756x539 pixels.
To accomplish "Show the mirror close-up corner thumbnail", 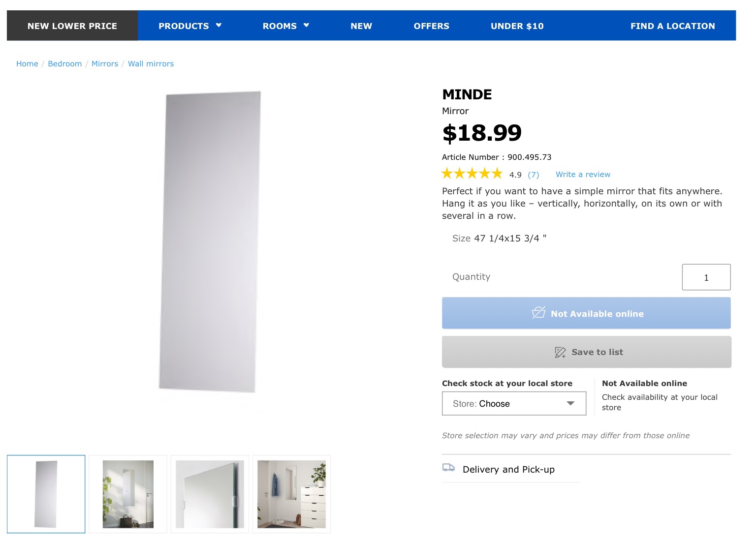I will click(x=210, y=494).
